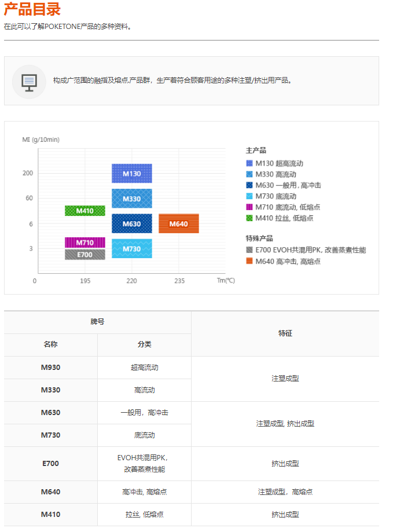This screenshot has width=411, height=532.
Task: Select the M130 block in the chart
Action: click(131, 173)
